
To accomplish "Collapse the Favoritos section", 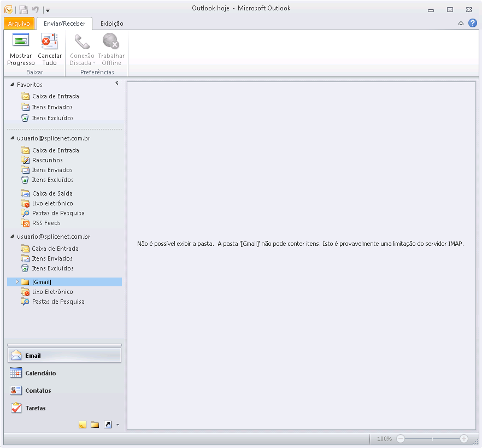I will click(12, 84).
